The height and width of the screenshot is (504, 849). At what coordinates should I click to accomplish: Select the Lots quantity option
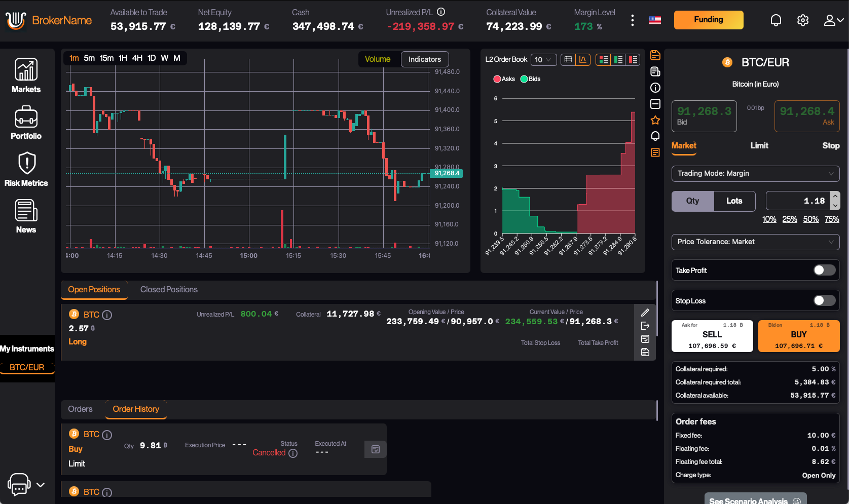734,201
